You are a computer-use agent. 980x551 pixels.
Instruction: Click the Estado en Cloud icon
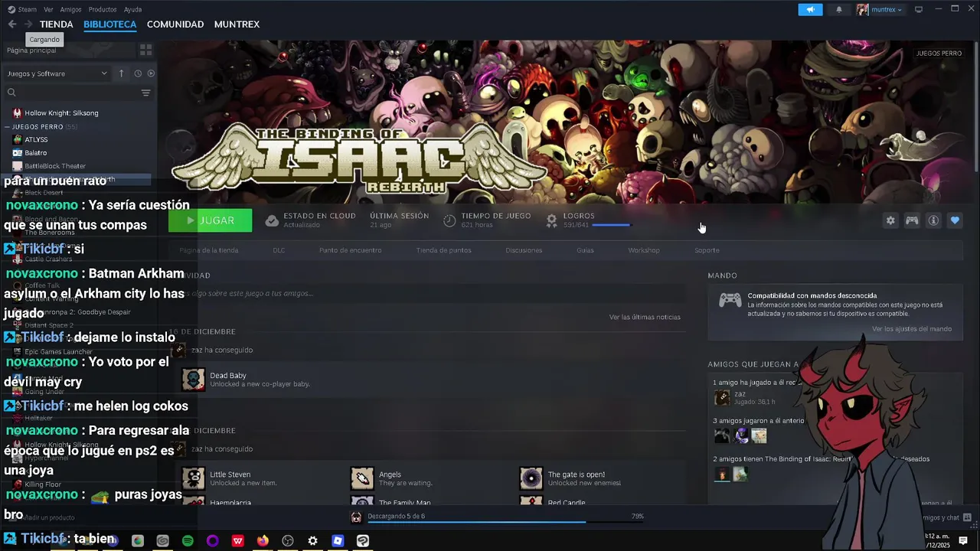[x=272, y=220]
